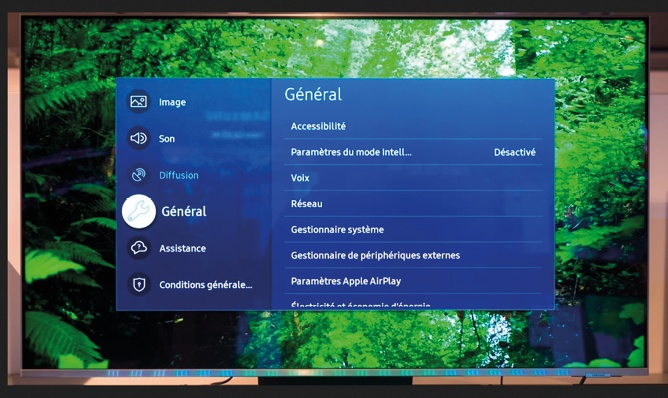Expand Gestionnaire de périphériques externes
668x398 pixels.
click(x=413, y=255)
